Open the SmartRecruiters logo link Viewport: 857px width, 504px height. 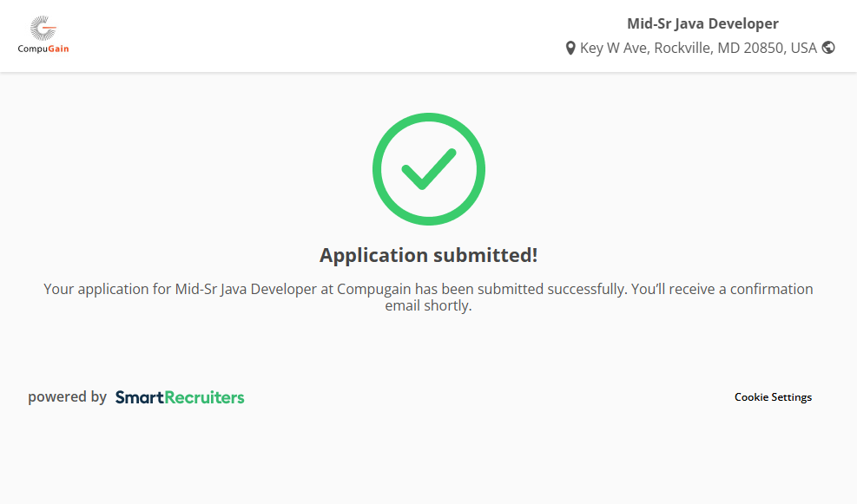[180, 397]
